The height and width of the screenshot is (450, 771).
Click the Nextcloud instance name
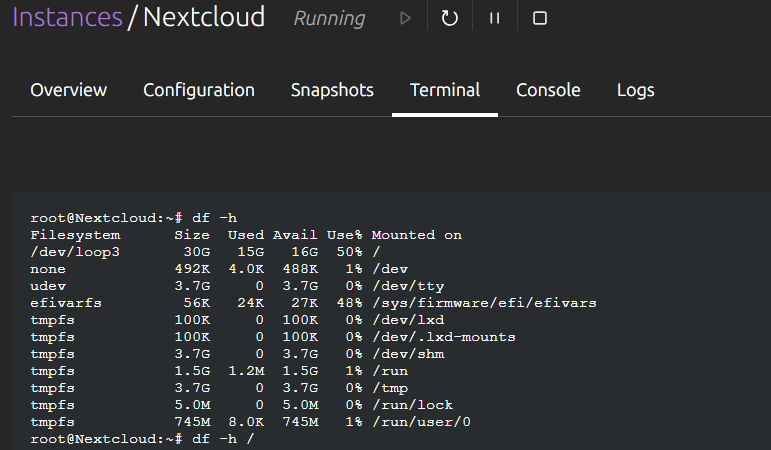(204, 18)
